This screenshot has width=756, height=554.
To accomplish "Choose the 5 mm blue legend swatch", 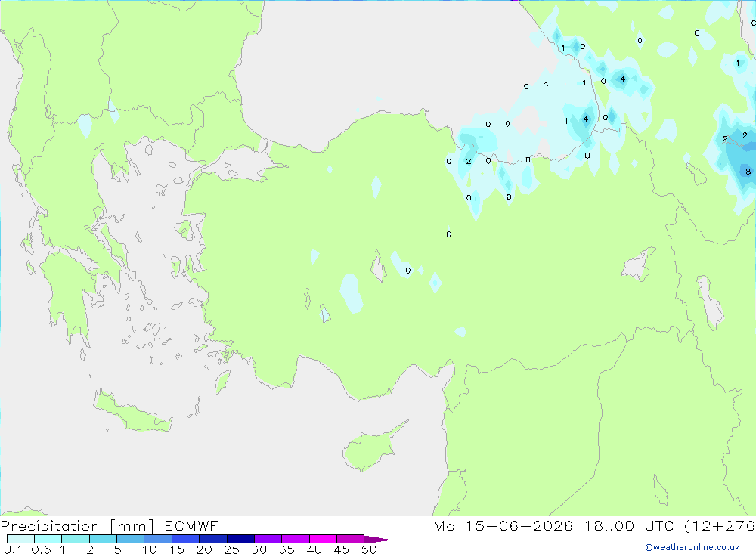I will 131,539.
